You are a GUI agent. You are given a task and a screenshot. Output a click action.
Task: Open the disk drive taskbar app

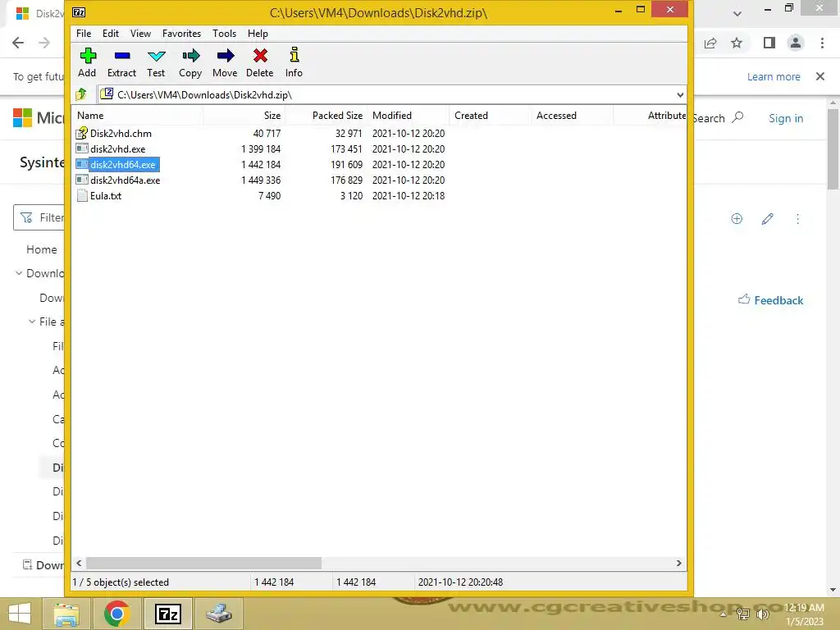pos(218,614)
